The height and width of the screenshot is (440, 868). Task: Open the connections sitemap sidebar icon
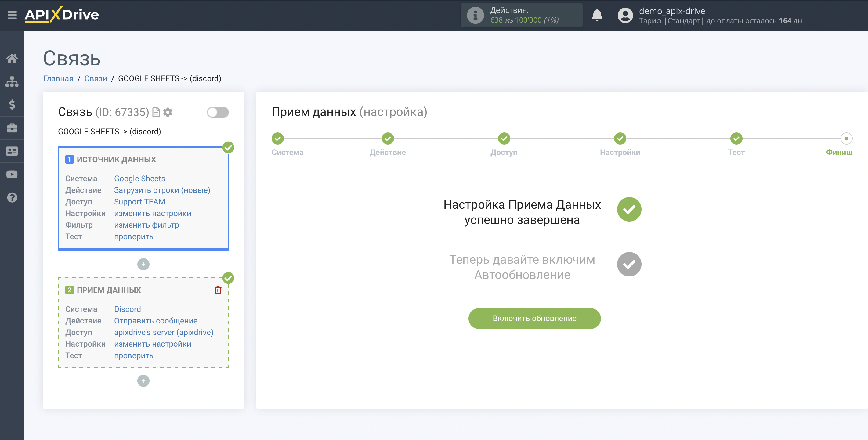12,81
